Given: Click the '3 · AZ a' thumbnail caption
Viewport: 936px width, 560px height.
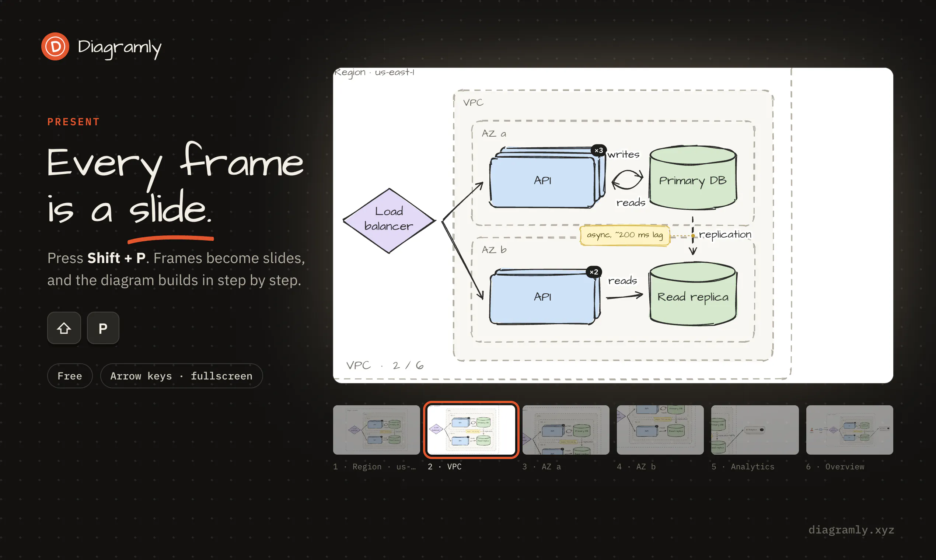Looking at the screenshot, I should tap(542, 466).
